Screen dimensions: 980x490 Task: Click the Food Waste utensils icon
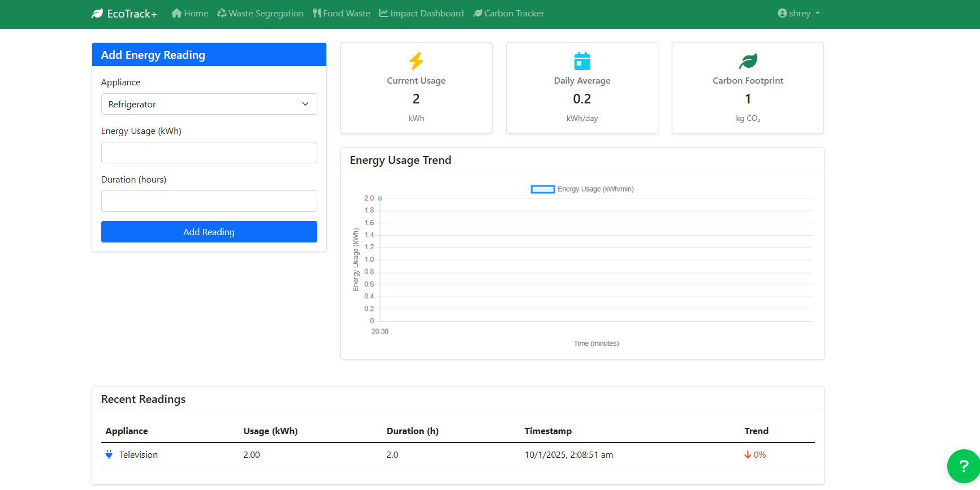317,13
